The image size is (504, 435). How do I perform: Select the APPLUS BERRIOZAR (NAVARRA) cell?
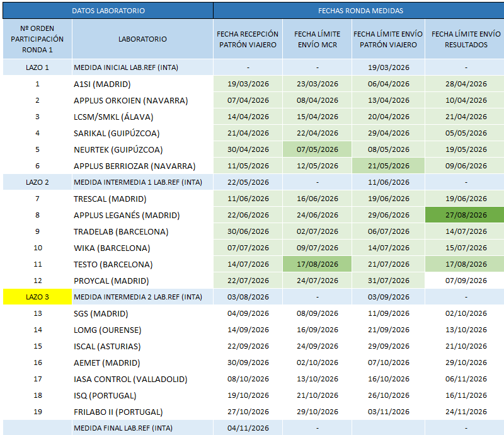tap(142, 166)
